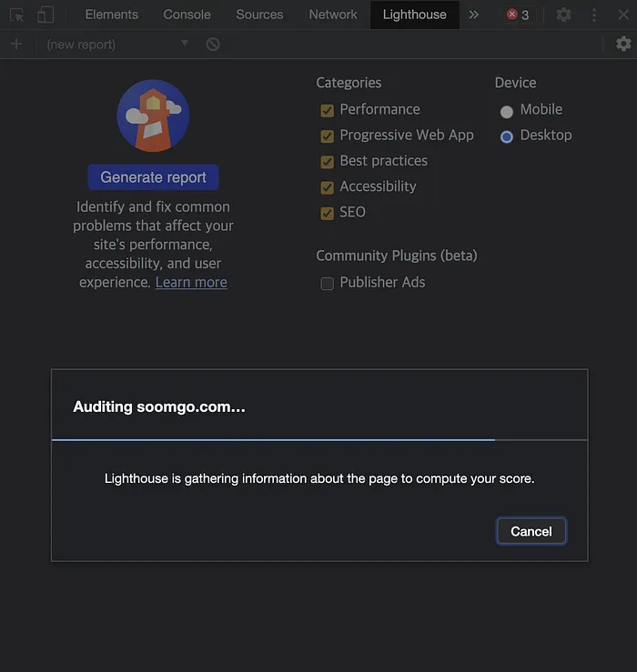Image resolution: width=637 pixels, height=672 pixels.
Task: Open the Lighthouse settings gear icon
Action: point(623,44)
